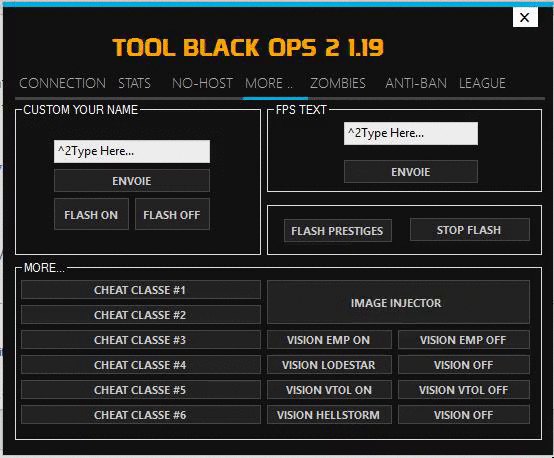Image resolution: width=554 pixels, height=458 pixels.
Task: Focus the Custom Your Name text field
Action: coord(132,152)
